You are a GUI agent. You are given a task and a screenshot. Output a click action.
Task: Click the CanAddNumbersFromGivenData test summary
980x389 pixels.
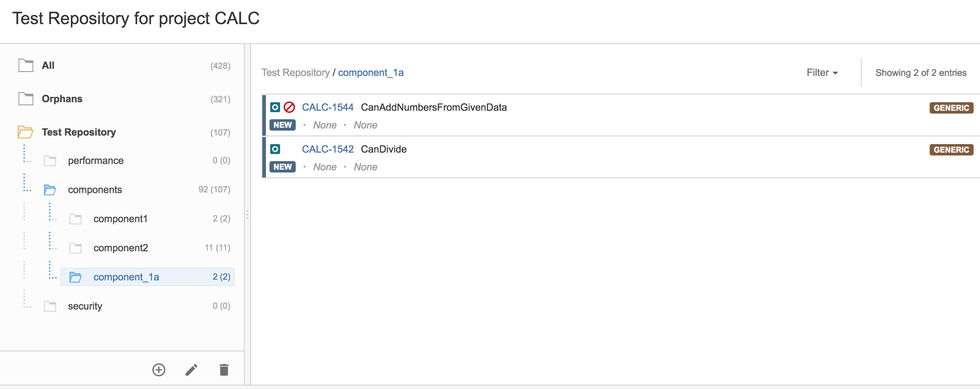pyautogui.click(x=434, y=108)
